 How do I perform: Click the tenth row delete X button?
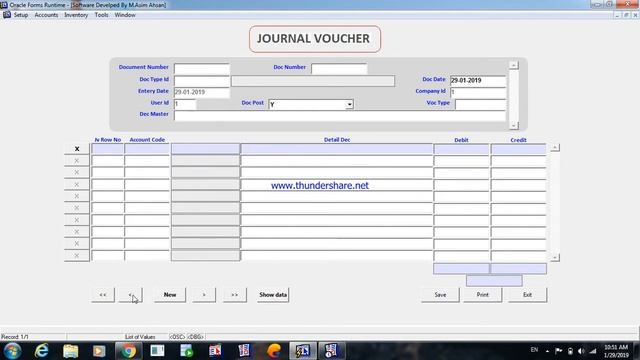coord(77,256)
